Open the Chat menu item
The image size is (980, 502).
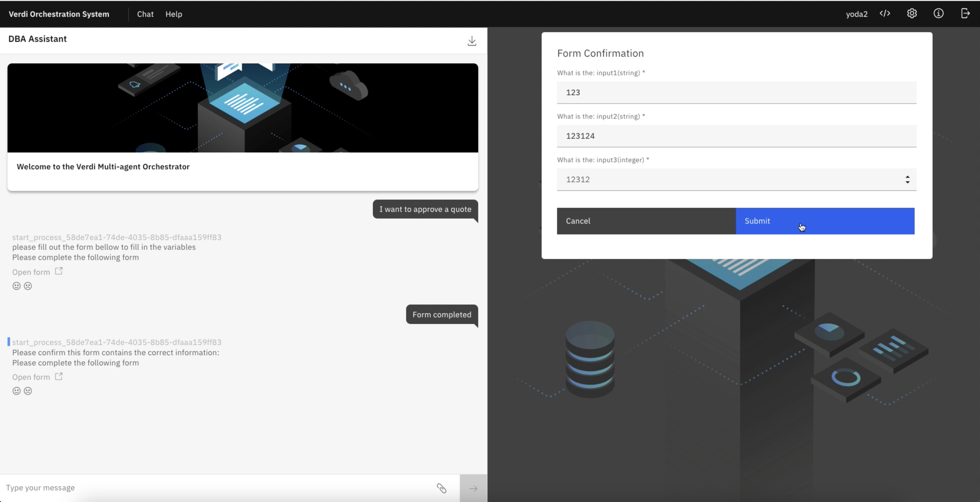point(145,14)
